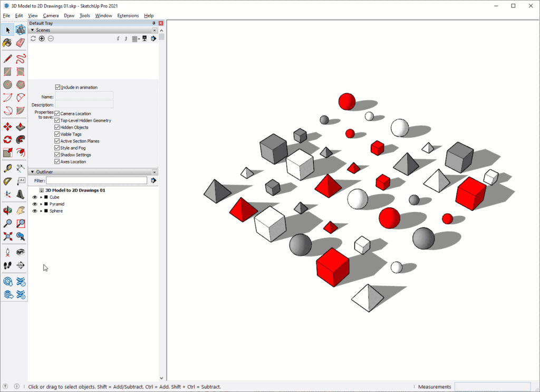The image size is (540, 392).
Task: Expand the Cube item in the Outliner
Action: (x=41, y=197)
